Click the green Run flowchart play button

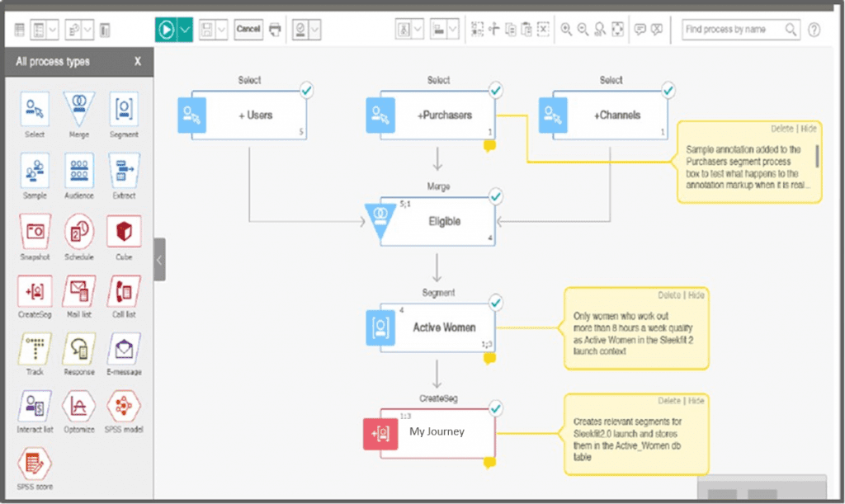pos(166,30)
